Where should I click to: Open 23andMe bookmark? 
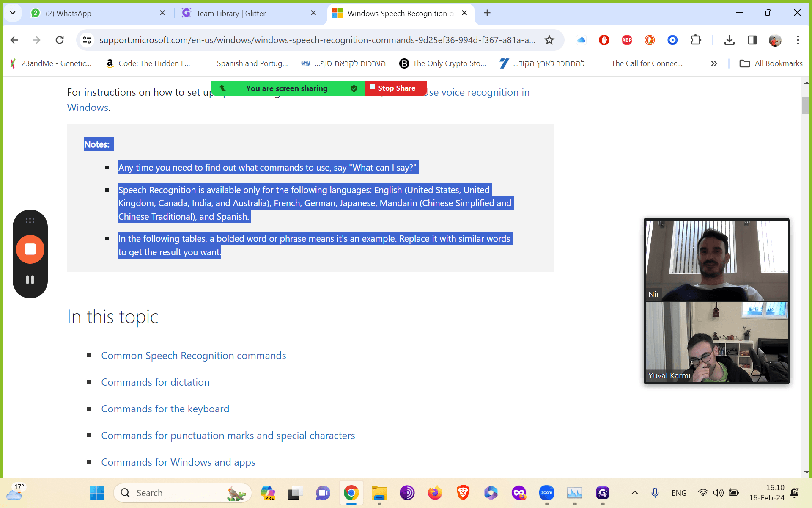click(50, 63)
